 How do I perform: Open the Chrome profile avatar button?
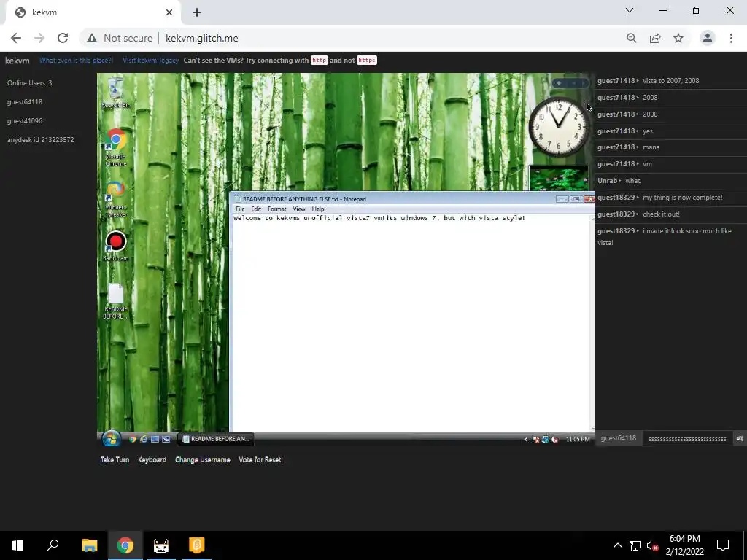point(708,38)
